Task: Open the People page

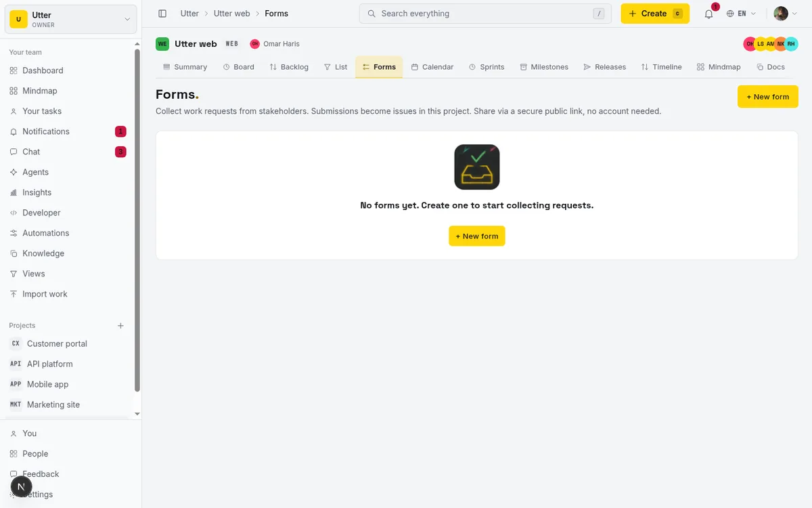Action: [x=69, y=454]
